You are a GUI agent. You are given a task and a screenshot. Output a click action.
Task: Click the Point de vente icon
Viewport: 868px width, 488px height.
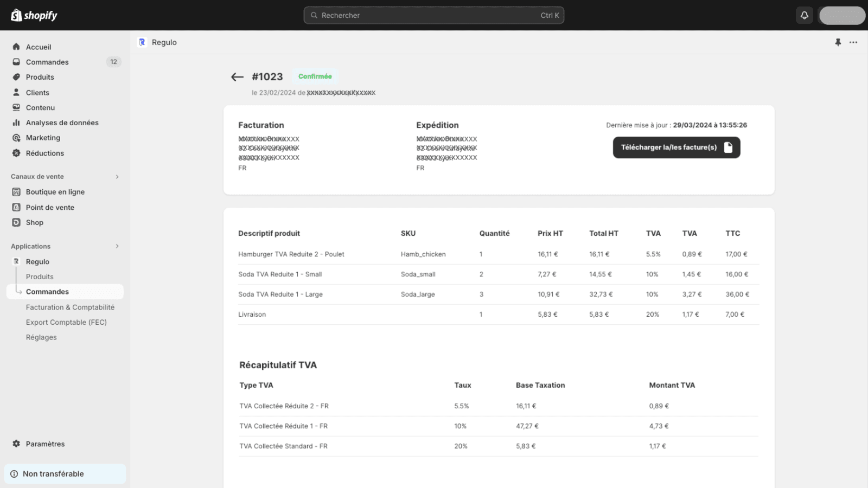tap(16, 207)
